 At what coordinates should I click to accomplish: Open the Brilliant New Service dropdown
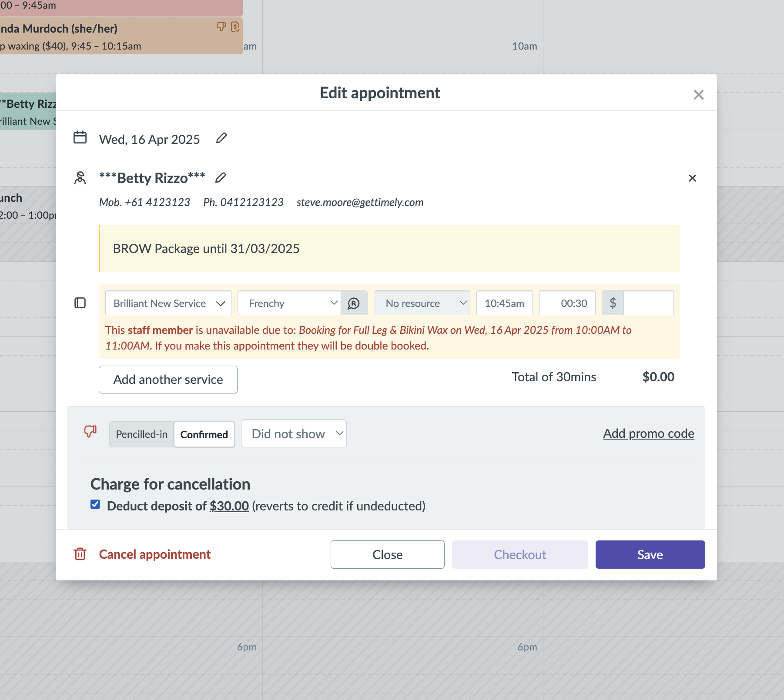pyautogui.click(x=168, y=303)
